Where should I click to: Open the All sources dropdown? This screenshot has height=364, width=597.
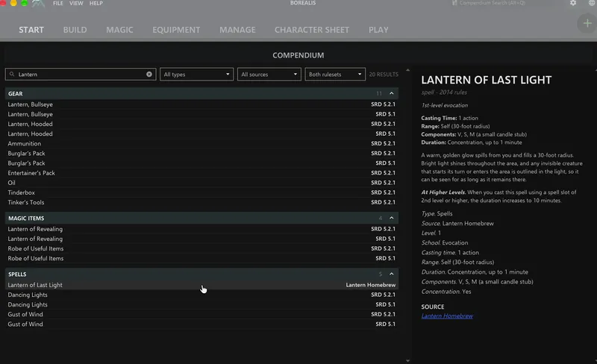269,75
